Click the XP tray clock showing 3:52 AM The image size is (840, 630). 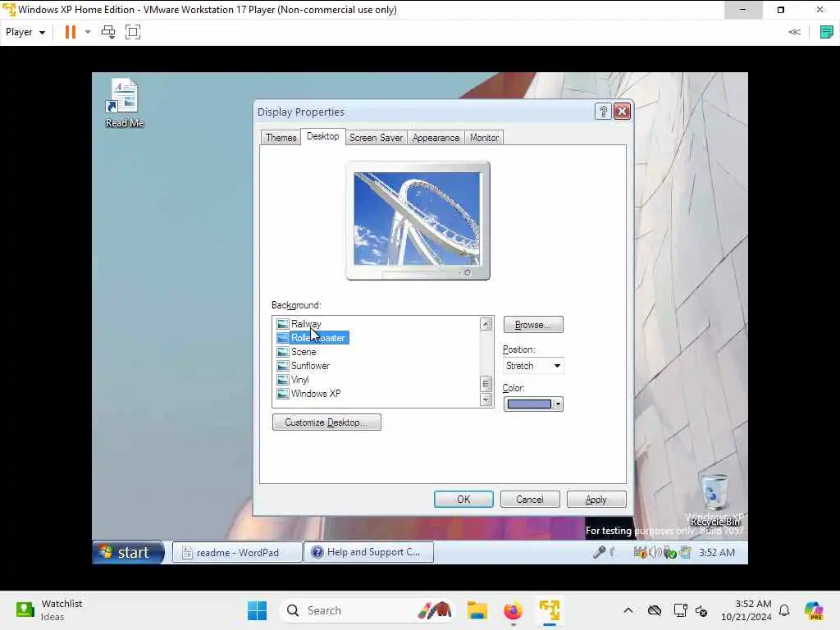pos(717,552)
